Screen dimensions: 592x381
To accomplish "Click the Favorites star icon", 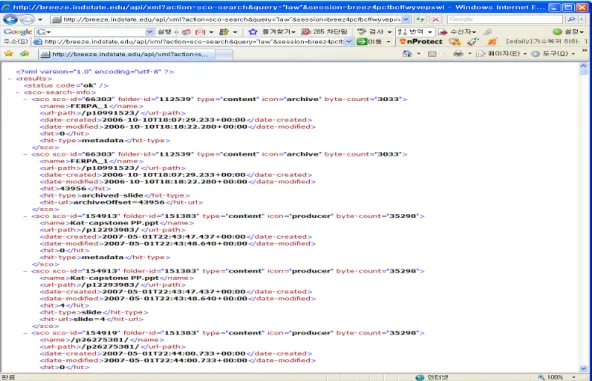I will [8, 54].
